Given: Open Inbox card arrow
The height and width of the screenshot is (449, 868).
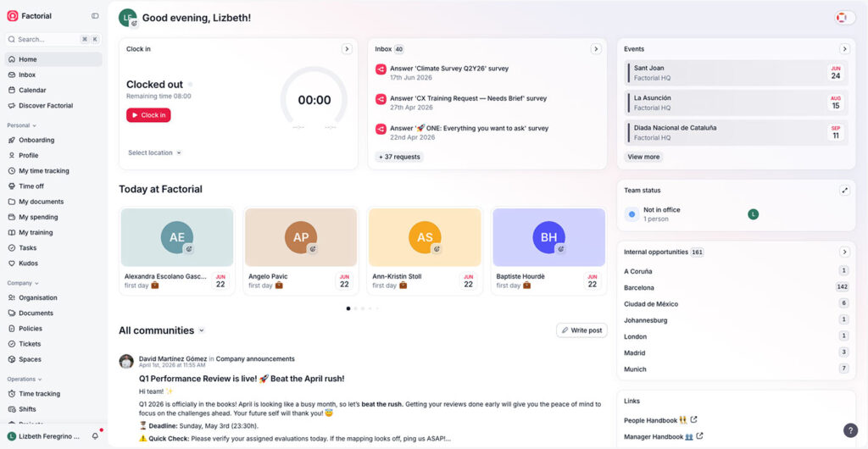Looking at the screenshot, I should click(596, 49).
